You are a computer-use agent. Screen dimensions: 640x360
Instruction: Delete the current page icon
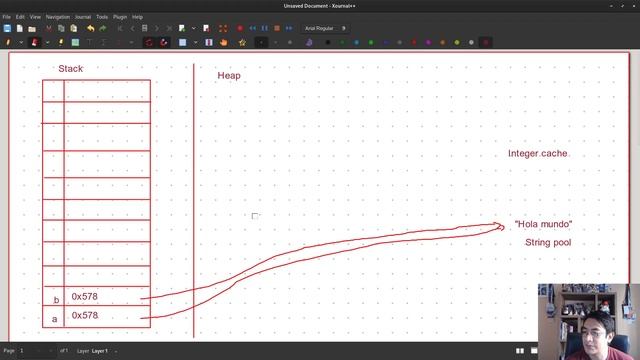[206, 28]
